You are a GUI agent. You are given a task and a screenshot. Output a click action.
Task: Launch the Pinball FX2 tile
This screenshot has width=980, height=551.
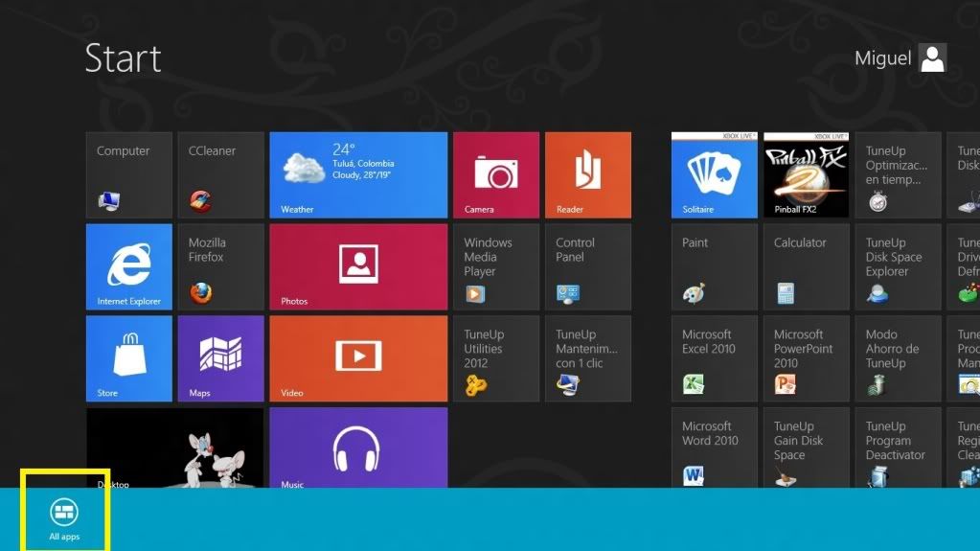(x=806, y=174)
